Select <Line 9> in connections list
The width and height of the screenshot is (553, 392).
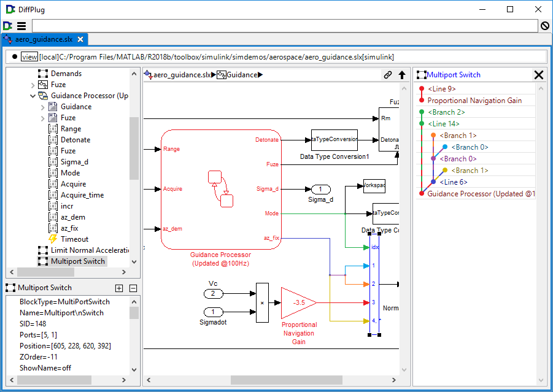(x=441, y=89)
